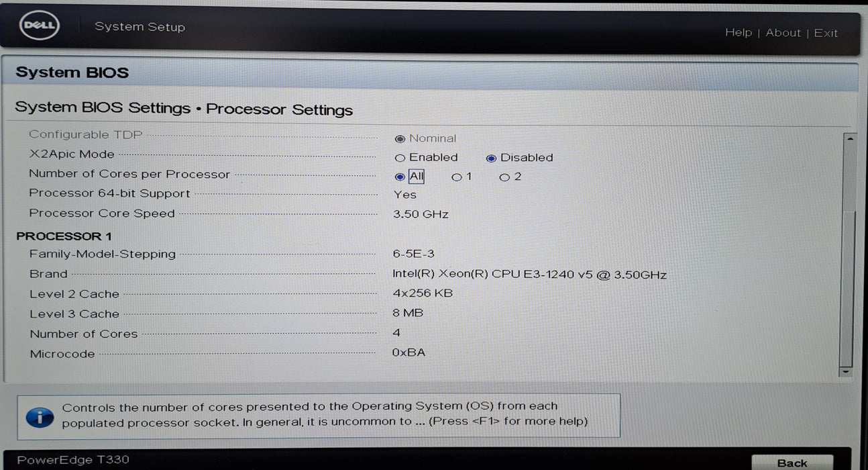Click the vertical scrollbar thumb
Image resolution: width=868 pixels, height=470 pixels.
click(x=849, y=289)
